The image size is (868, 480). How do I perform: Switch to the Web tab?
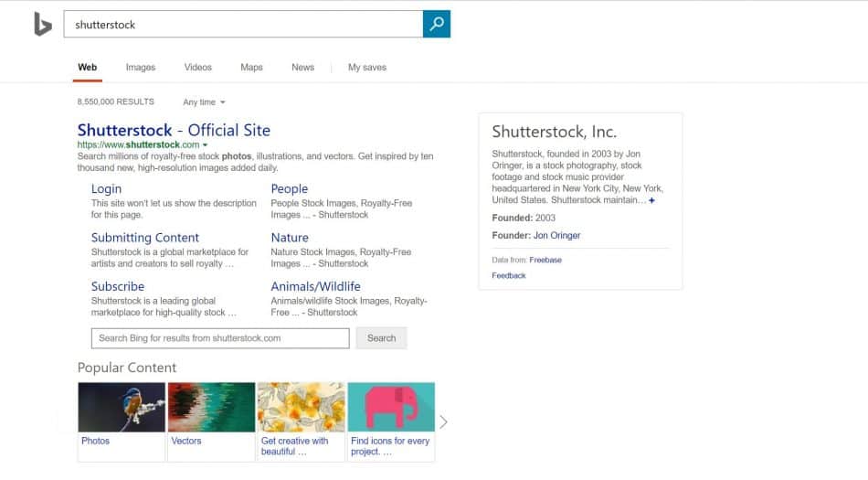[x=88, y=67]
